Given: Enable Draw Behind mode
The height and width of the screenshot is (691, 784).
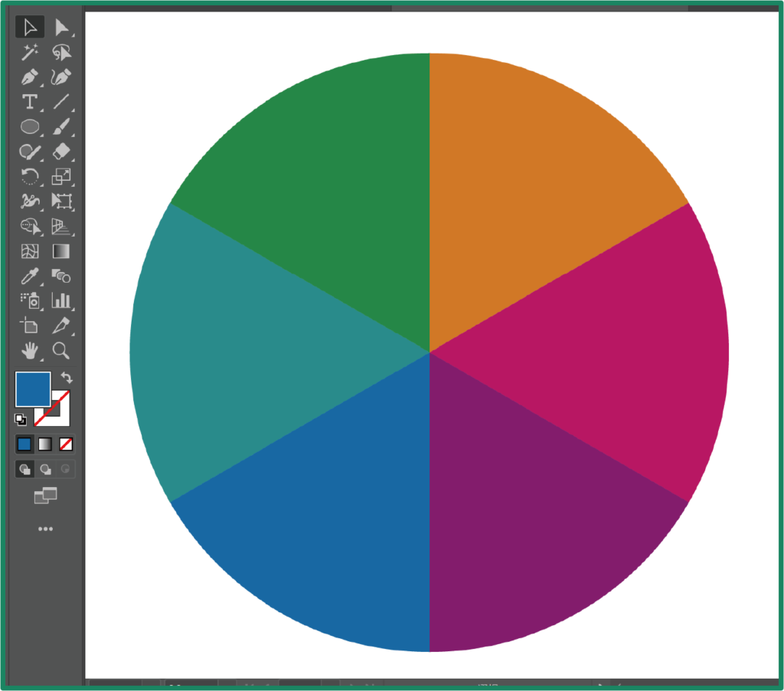Looking at the screenshot, I should point(46,469).
